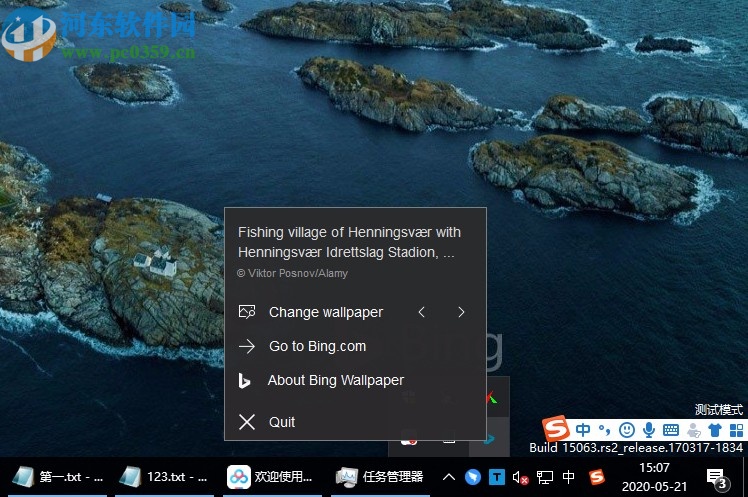Click the X icon next to Quit

247,422
